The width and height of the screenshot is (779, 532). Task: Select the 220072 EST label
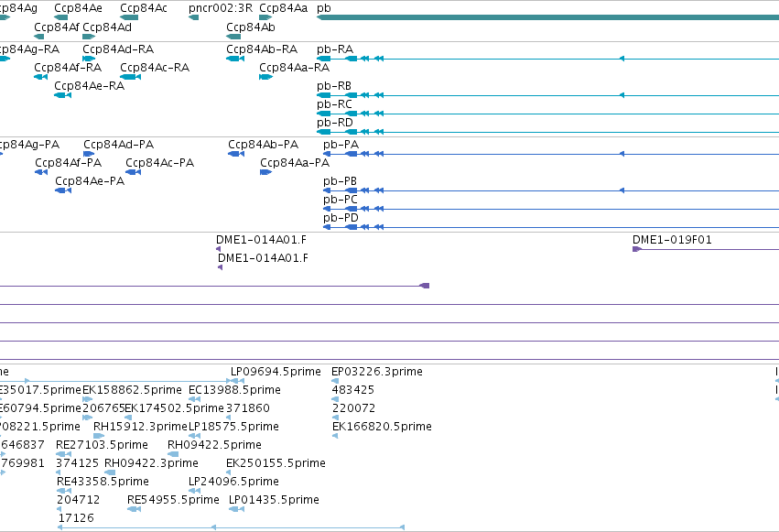[x=353, y=408]
